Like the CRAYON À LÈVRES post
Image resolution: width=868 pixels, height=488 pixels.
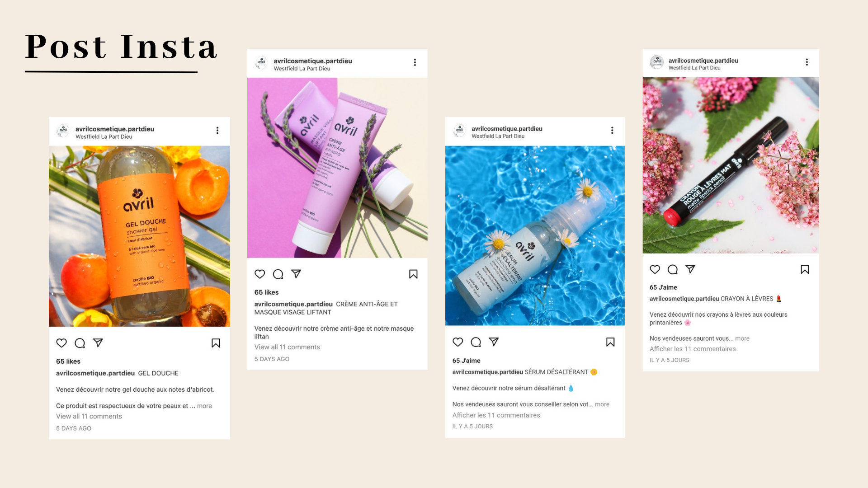coord(655,269)
